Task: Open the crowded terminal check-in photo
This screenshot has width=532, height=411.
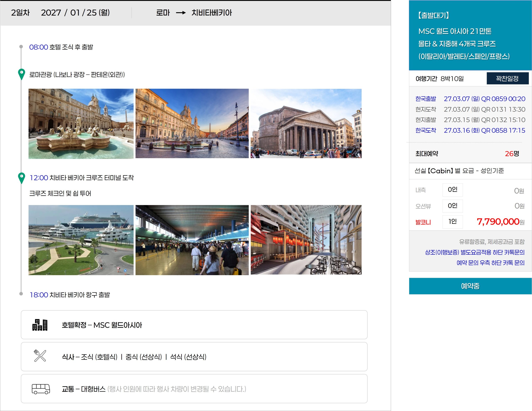Action: pos(192,240)
